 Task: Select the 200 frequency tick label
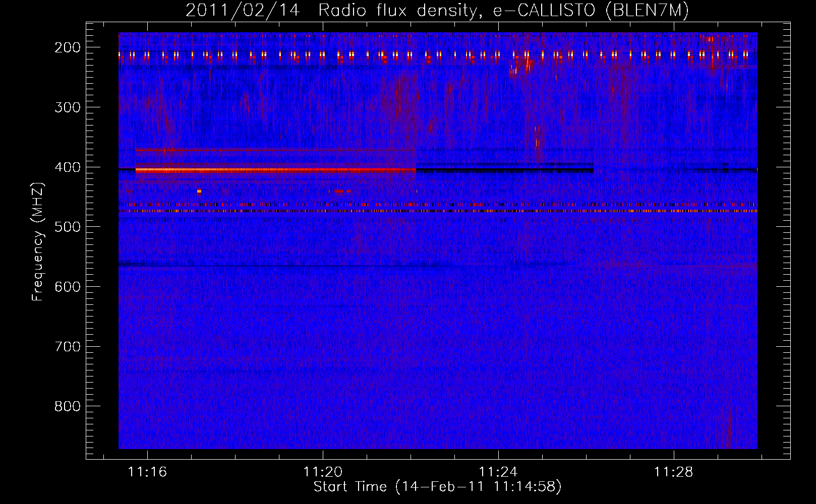[x=68, y=47]
